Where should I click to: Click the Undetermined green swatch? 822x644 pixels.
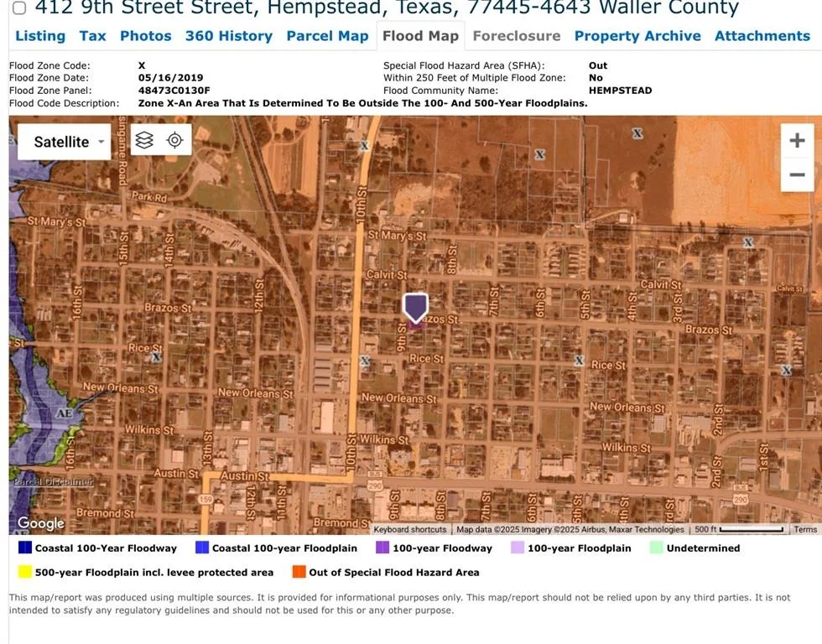656,548
